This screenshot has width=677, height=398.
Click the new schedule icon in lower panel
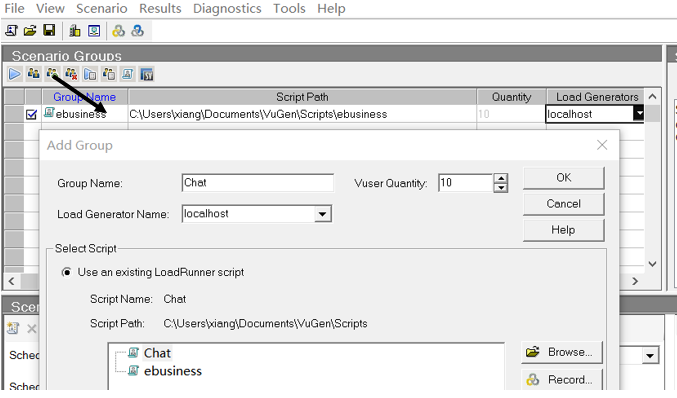pos(13,329)
